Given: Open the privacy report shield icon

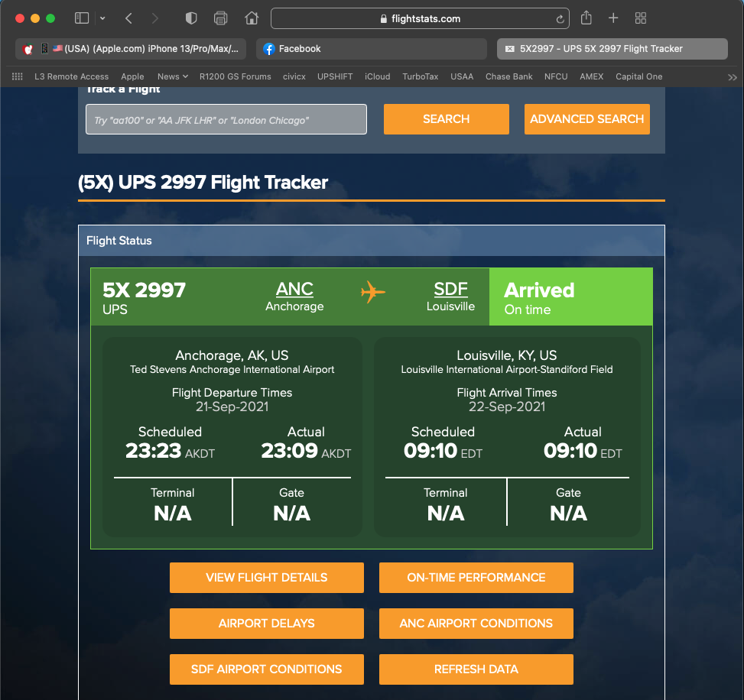Looking at the screenshot, I should [191, 18].
